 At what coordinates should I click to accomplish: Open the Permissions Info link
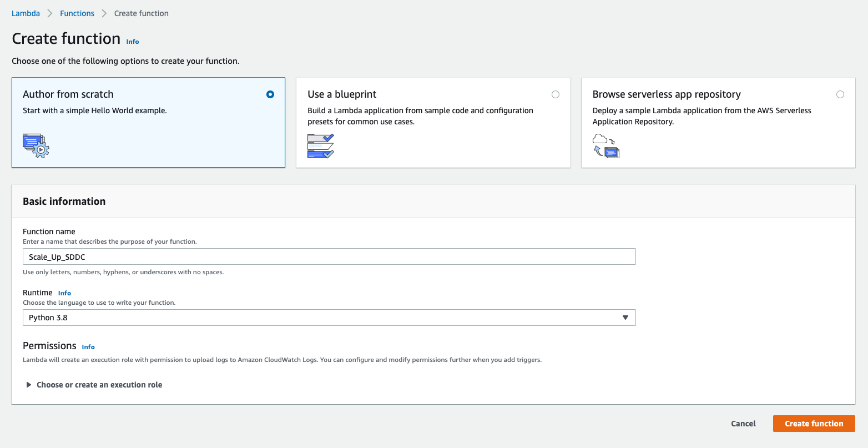point(88,347)
